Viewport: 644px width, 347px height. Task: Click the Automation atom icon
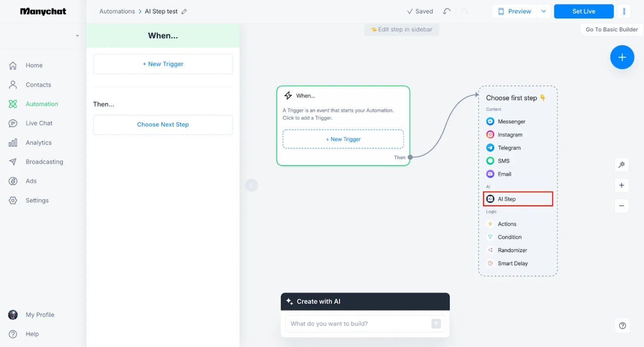(13, 104)
